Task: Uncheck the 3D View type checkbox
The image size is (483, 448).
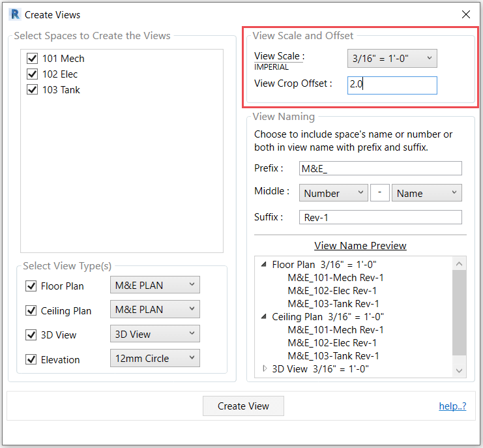Action: [x=31, y=335]
